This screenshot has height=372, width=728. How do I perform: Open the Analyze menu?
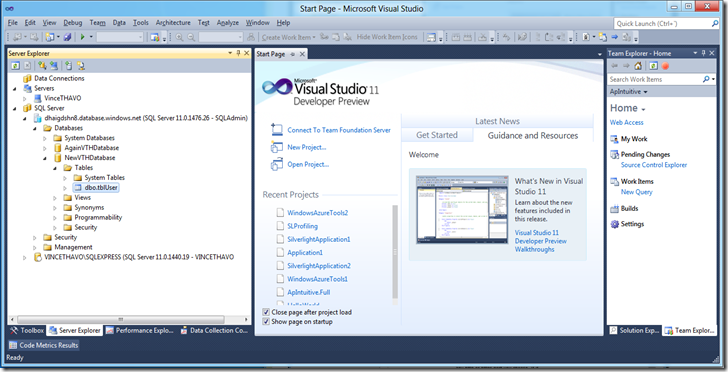(228, 23)
